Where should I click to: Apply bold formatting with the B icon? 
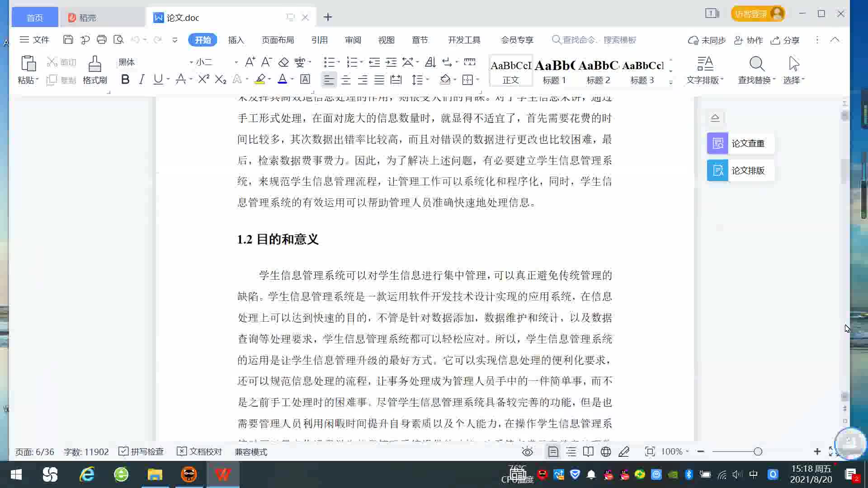point(125,80)
